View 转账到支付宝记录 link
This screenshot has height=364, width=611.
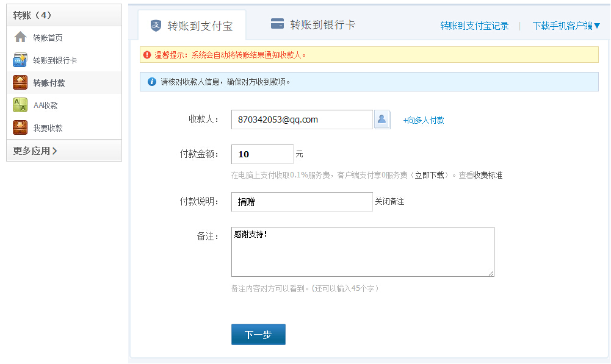coord(475,26)
